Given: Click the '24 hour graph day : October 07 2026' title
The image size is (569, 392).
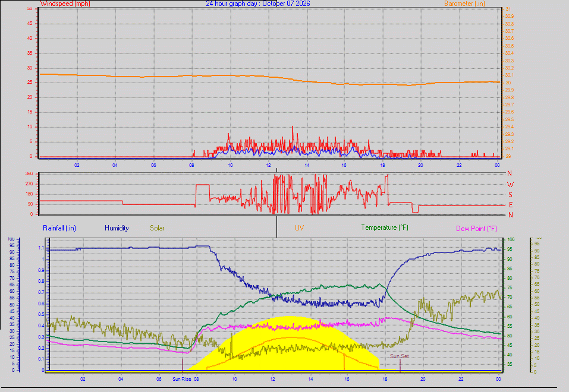Looking at the screenshot, I should coord(258,4).
